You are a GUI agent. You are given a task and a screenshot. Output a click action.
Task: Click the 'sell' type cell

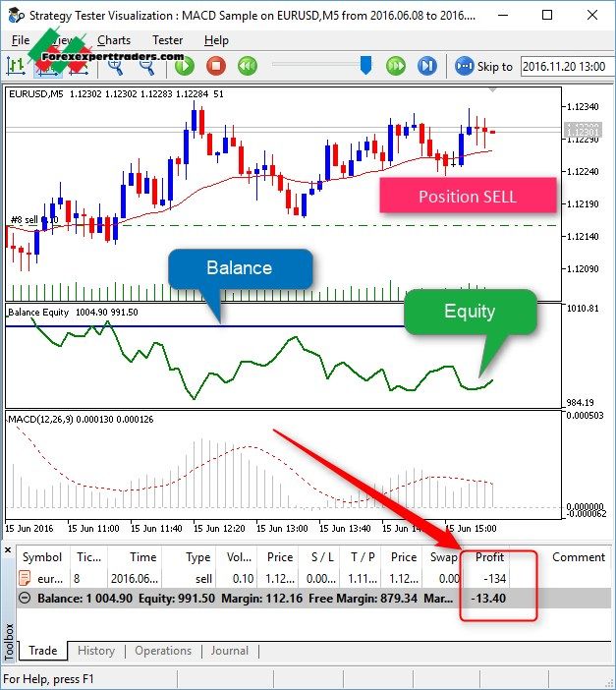pyautogui.click(x=203, y=578)
